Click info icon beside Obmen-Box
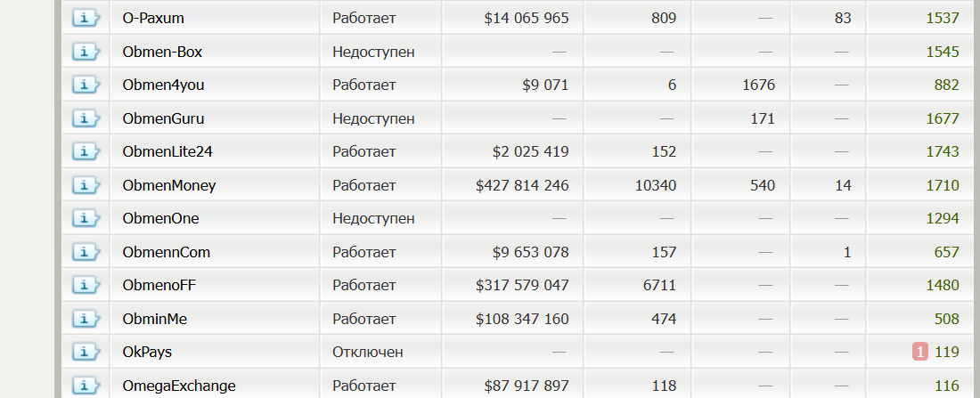 [85, 52]
